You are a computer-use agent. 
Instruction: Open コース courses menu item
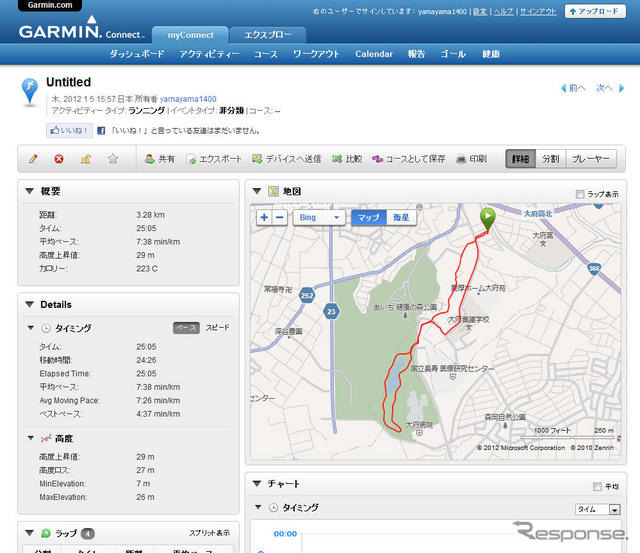266,54
